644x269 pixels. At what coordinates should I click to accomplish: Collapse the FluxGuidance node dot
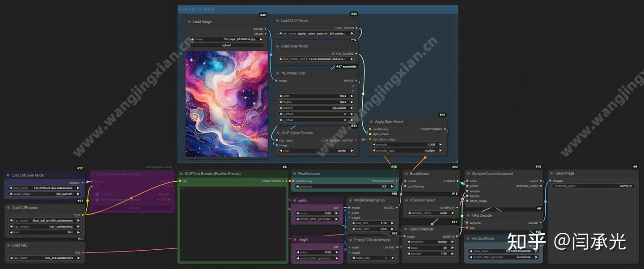click(295, 174)
